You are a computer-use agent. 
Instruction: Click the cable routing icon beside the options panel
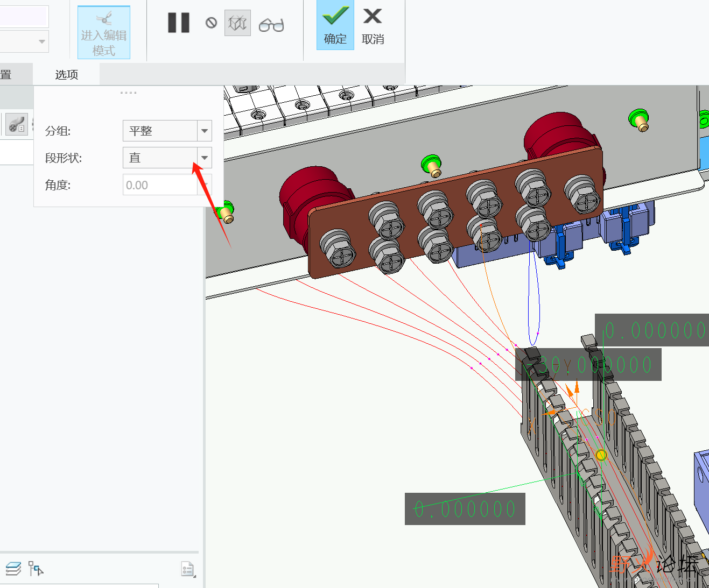(17, 125)
